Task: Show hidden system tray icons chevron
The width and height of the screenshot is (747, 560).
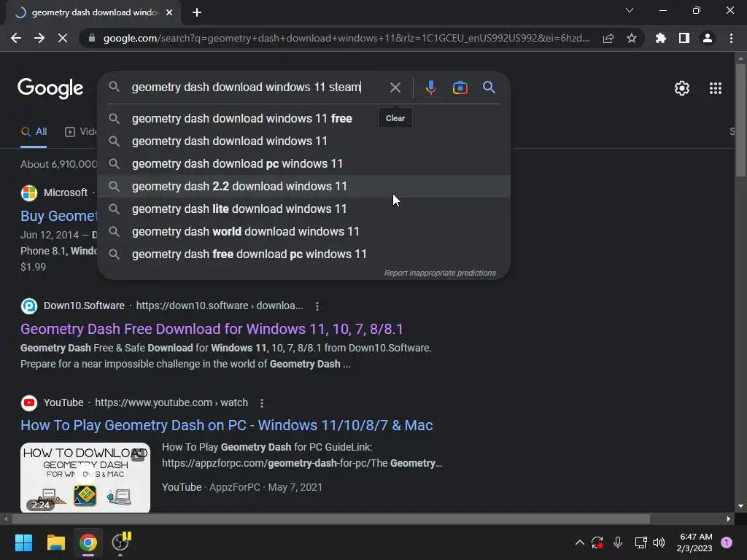Action: 580,542
